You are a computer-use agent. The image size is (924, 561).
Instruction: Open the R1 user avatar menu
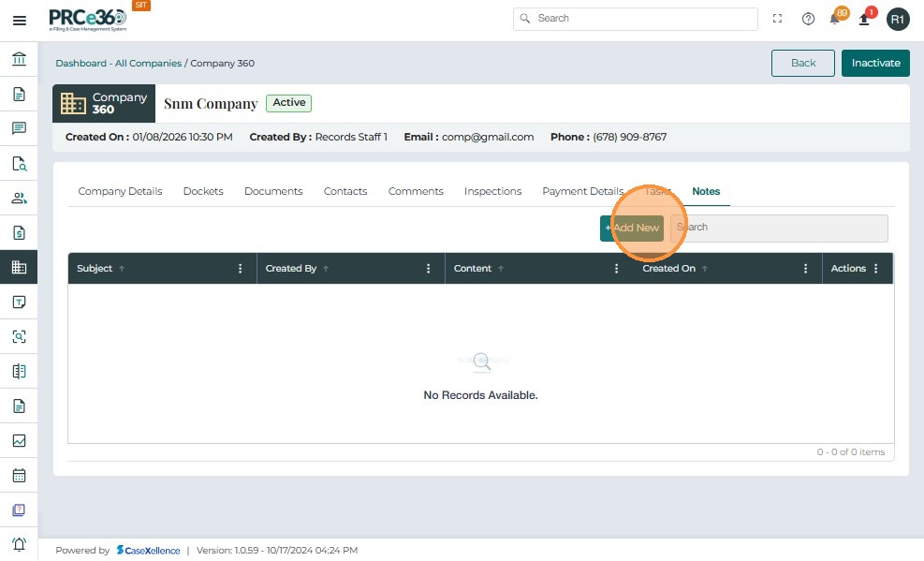pyautogui.click(x=898, y=20)
